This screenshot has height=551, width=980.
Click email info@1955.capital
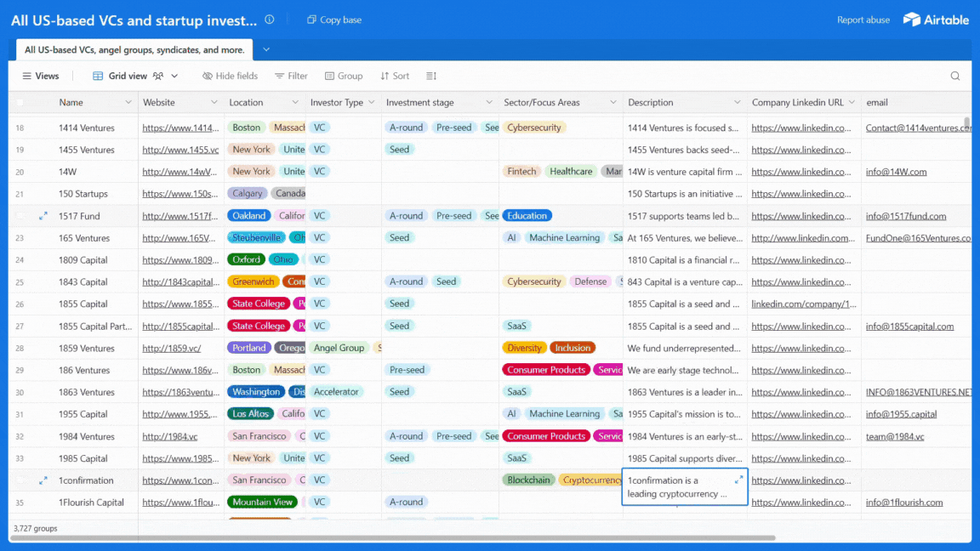pyautogui.click(x=901, y=414)
